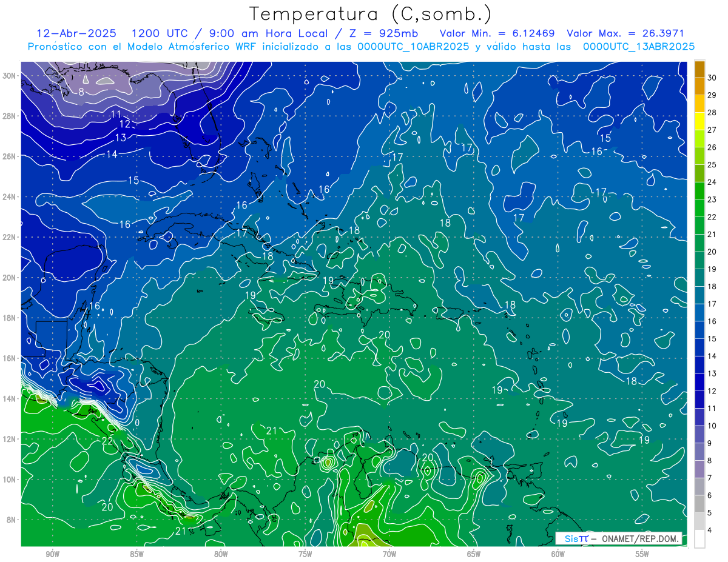The width and height of the screenshot is (728, 562).
Task: Click the white legend band below 4
Action: pyautogui.click(x=699, y=539)
